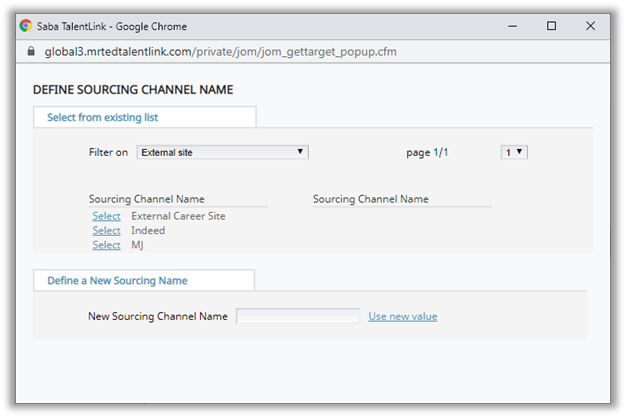628x418 pixels.
Task: Select the MJ sourcing channel
Action: 106,245
